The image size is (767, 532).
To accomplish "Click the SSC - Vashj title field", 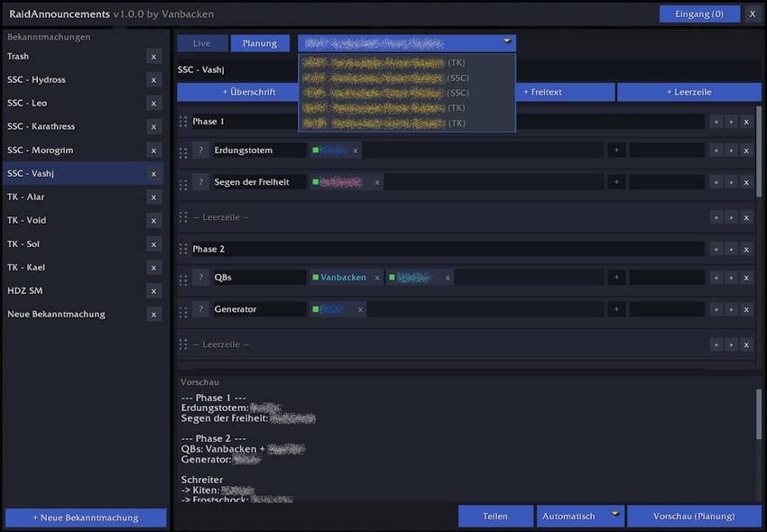I will click(468, 69).
